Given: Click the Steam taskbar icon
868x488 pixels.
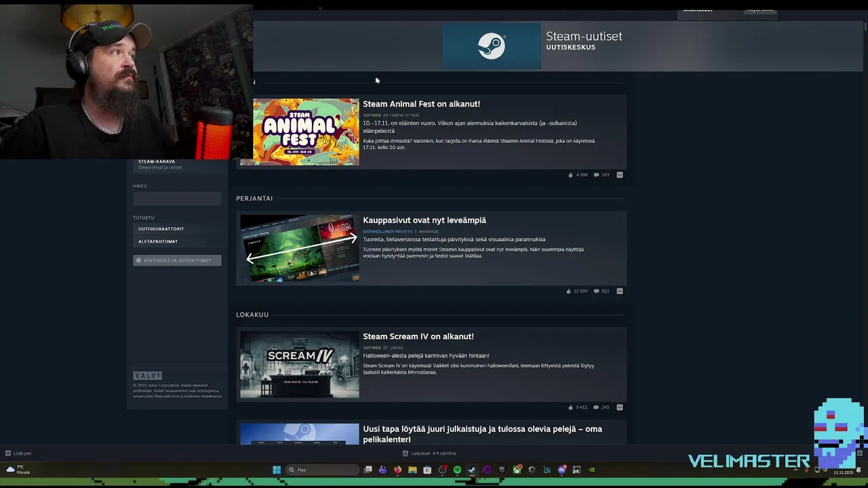Looking at the screenshot, I should pos(472,470).
